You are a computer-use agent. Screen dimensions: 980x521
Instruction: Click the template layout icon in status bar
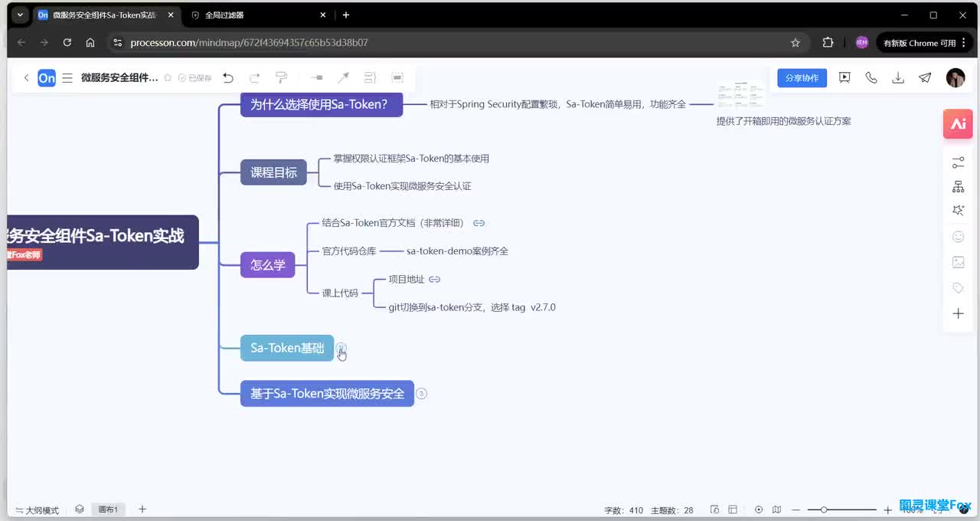[x=733, y=510]
